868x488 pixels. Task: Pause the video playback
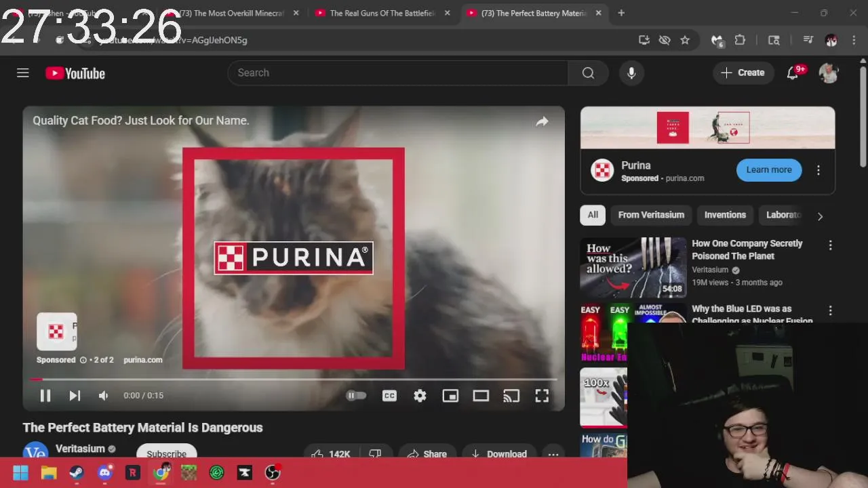[x=45, y=396]
